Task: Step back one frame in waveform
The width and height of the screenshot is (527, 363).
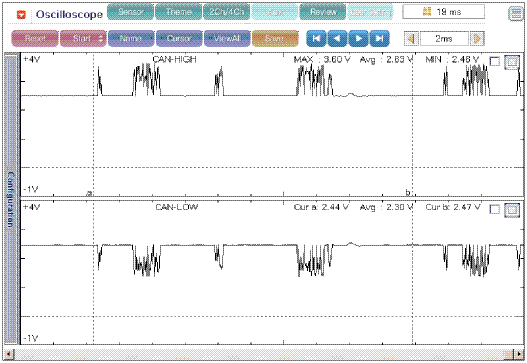Action: coord(337,38)
